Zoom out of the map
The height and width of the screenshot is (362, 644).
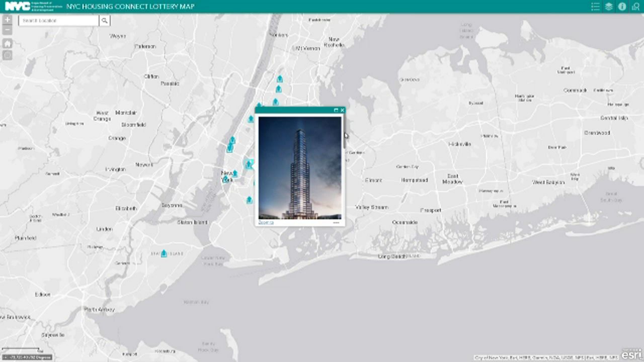tap(8, 30)
